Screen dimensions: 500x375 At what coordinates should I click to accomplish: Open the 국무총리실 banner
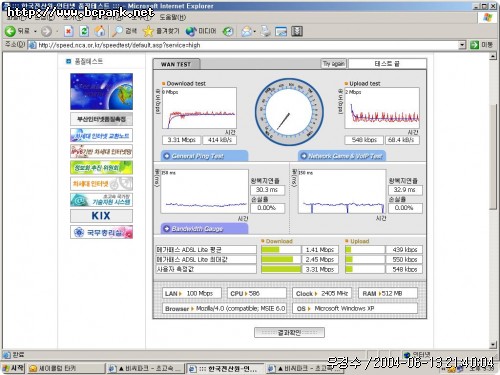coord(101,232)
